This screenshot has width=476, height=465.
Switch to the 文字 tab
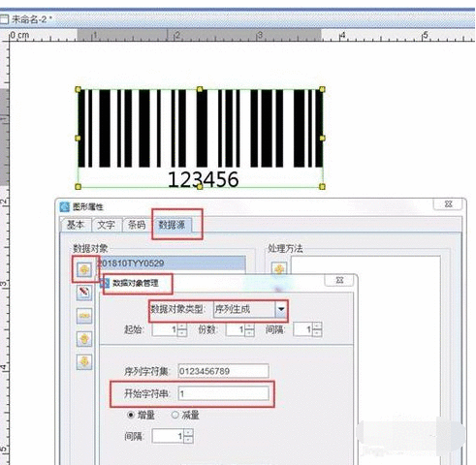(106, 225)
